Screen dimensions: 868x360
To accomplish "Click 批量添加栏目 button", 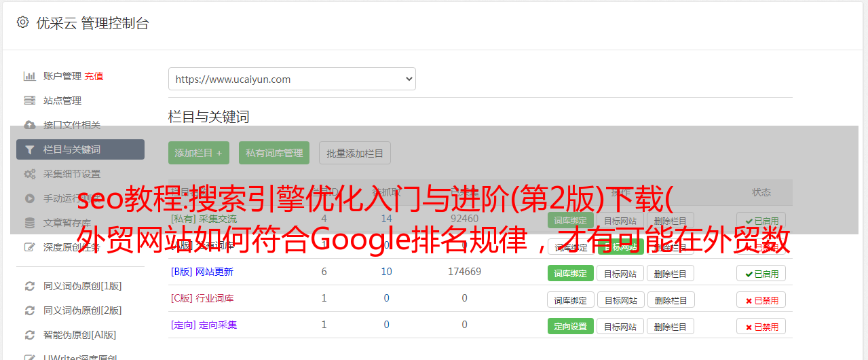I will 355,153.
